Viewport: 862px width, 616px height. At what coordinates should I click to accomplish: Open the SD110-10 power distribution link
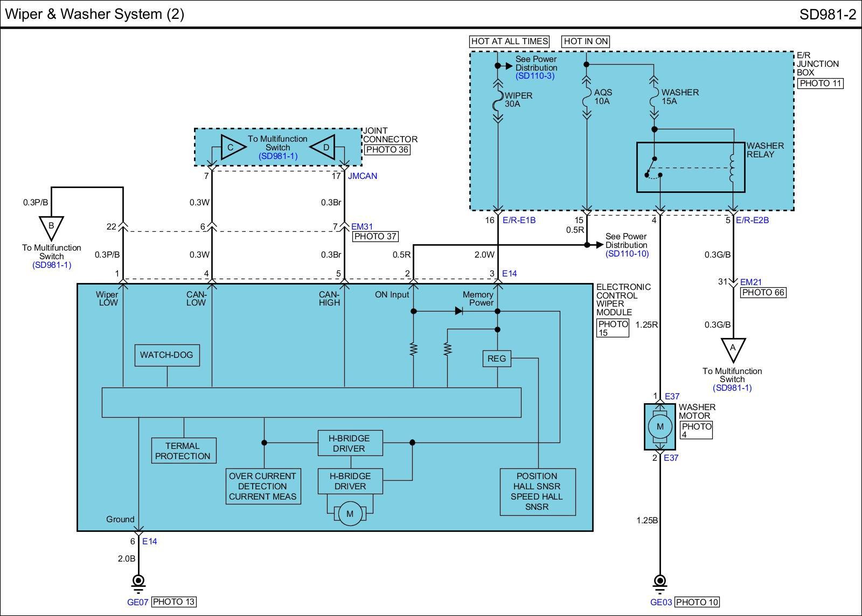pyautogui.click(x=627, y=254)
